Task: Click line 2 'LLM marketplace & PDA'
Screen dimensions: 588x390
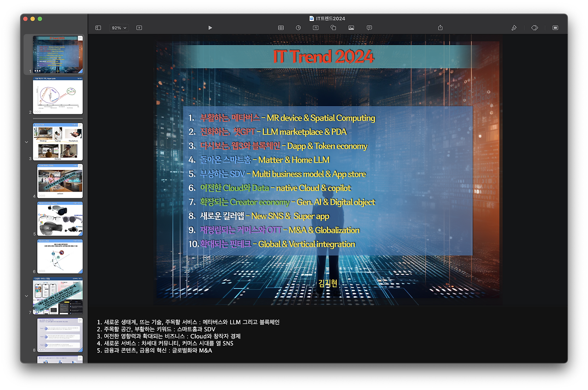Action: tap(304, 132)
